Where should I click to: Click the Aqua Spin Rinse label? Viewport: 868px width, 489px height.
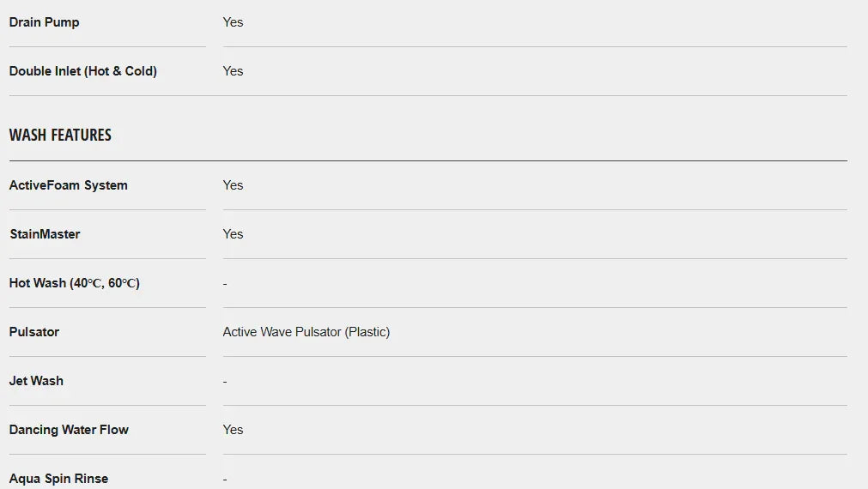[58, 479]
